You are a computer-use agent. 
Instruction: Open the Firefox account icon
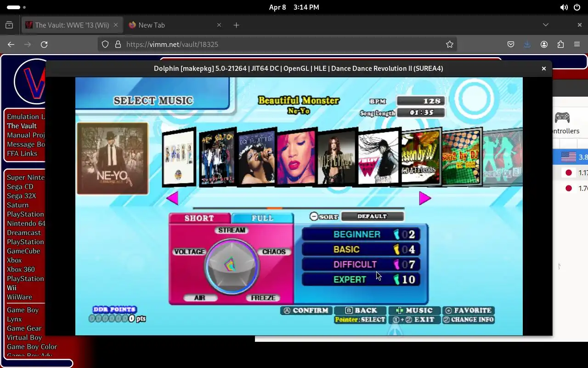pos(544,44)
